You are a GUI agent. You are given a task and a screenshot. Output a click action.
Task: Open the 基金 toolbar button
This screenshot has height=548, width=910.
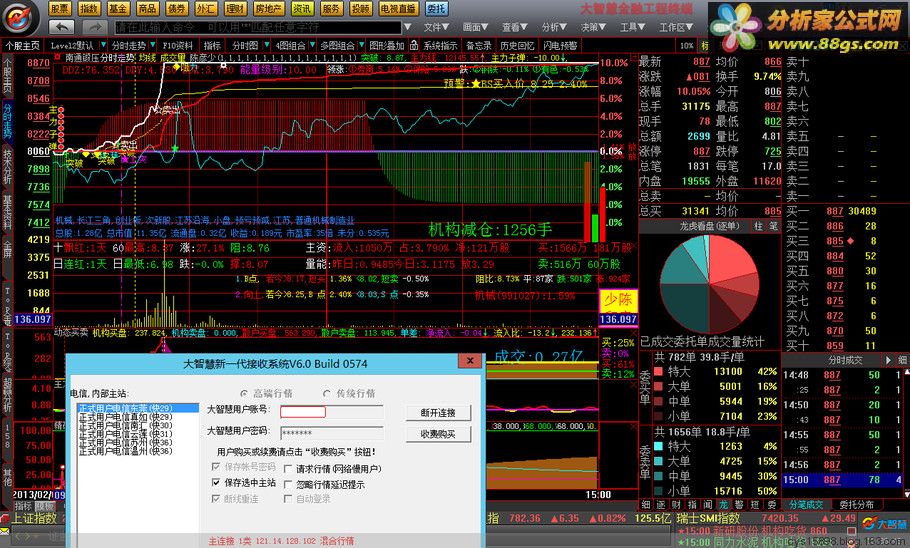click(118, 9)
